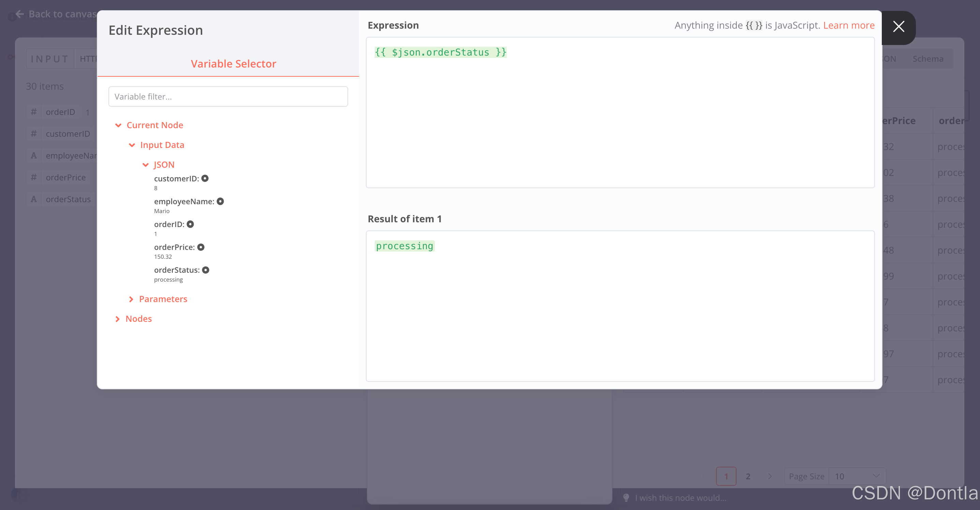Viewport: 980px width, 510px height.
Task: Click the text type icon beside orderStatus
Action: click(x=34, y=199)
